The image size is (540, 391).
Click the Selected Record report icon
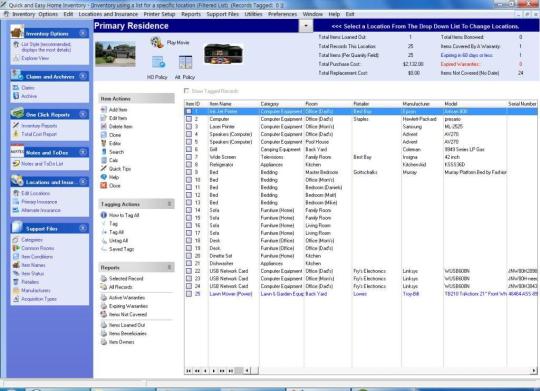click(103, 278)
